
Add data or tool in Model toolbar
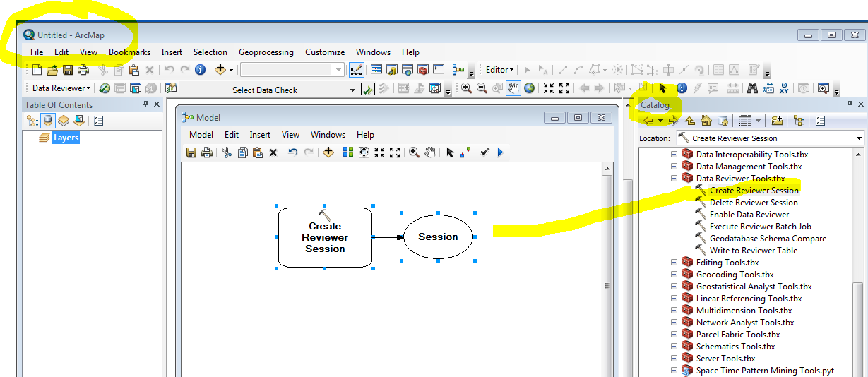coord(328,152)
